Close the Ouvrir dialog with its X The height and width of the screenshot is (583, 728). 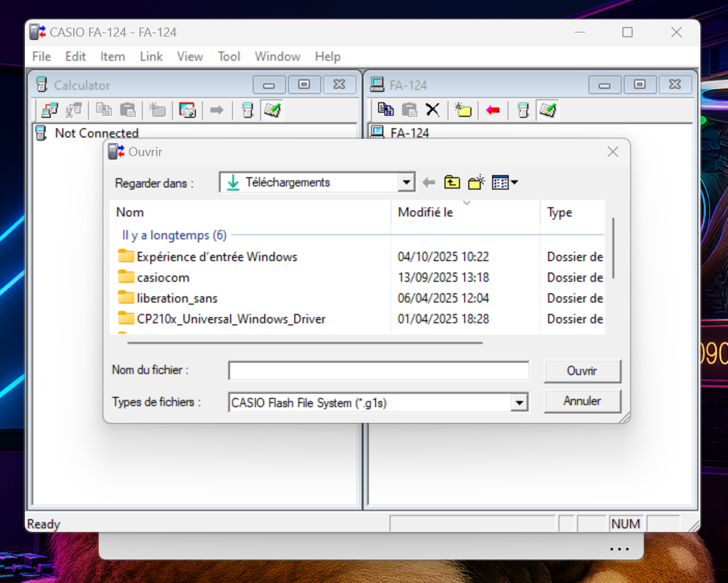pyautogui.click(x=612, y=152)
